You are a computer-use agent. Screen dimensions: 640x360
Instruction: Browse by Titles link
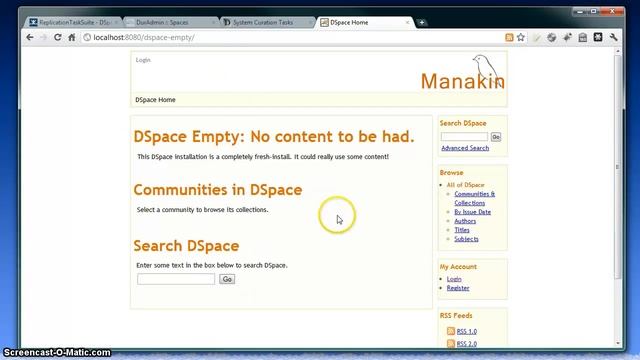click(x=462, y=230)
